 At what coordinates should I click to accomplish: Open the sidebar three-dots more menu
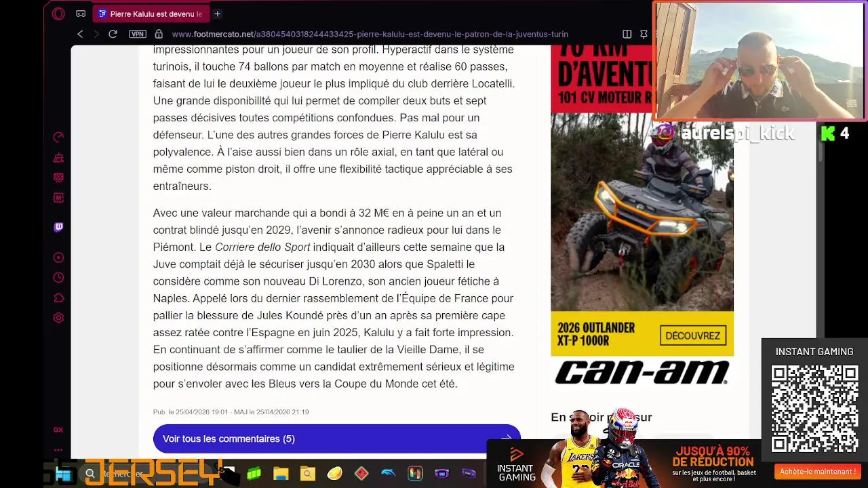tap(58, 449)
